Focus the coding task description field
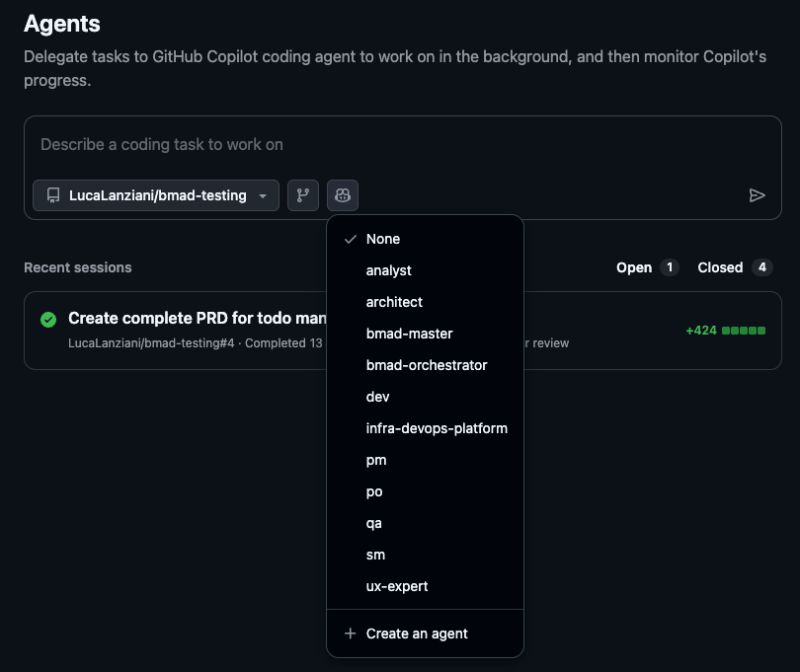The height and width of the screenshot is (672, 800). (400, 145)
